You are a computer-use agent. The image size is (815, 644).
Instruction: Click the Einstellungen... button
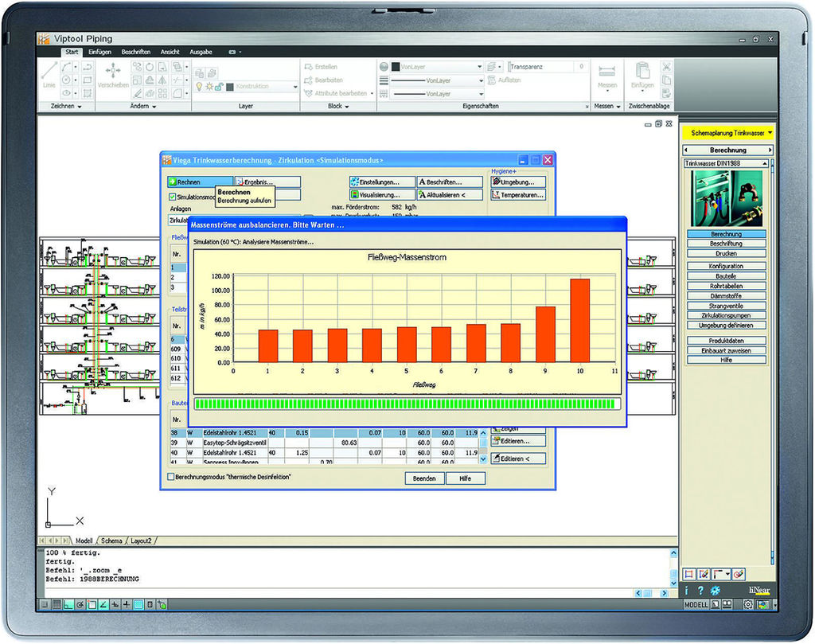point(382,182)
